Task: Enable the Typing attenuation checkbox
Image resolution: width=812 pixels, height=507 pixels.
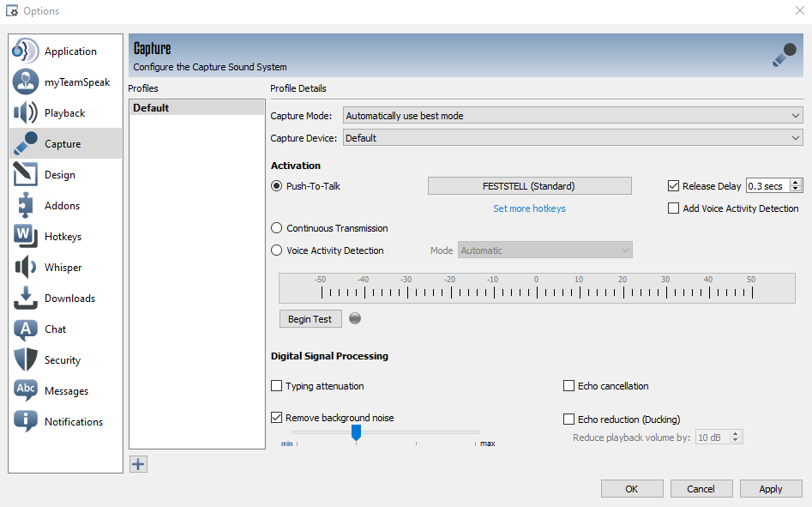Action: point(277,386)
